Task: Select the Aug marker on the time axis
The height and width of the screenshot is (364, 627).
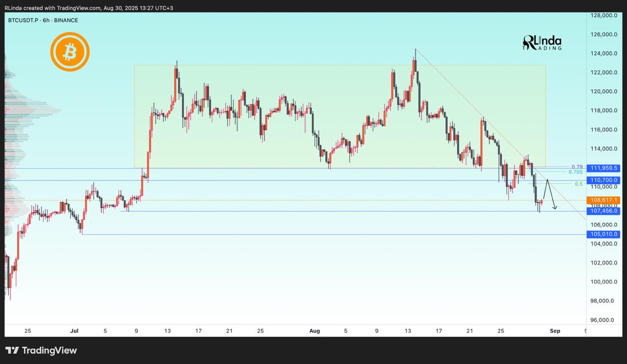Action: point(314,331)
